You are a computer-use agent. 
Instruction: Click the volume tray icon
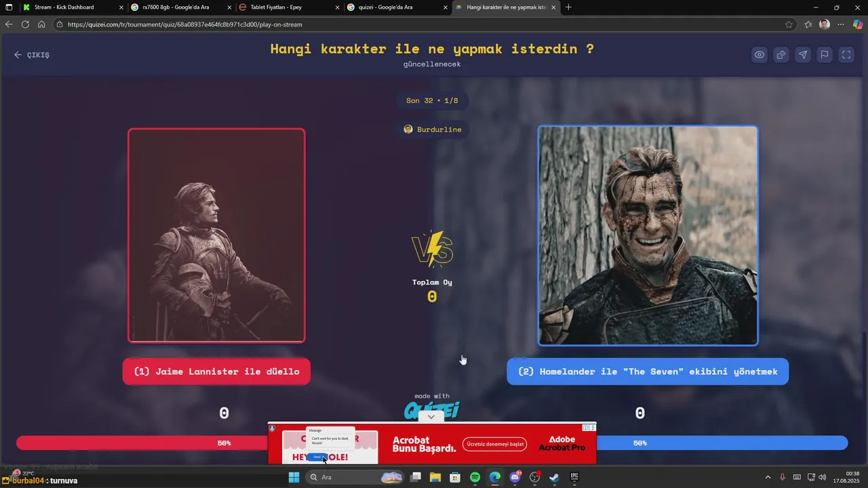click(x=823, y=477)
